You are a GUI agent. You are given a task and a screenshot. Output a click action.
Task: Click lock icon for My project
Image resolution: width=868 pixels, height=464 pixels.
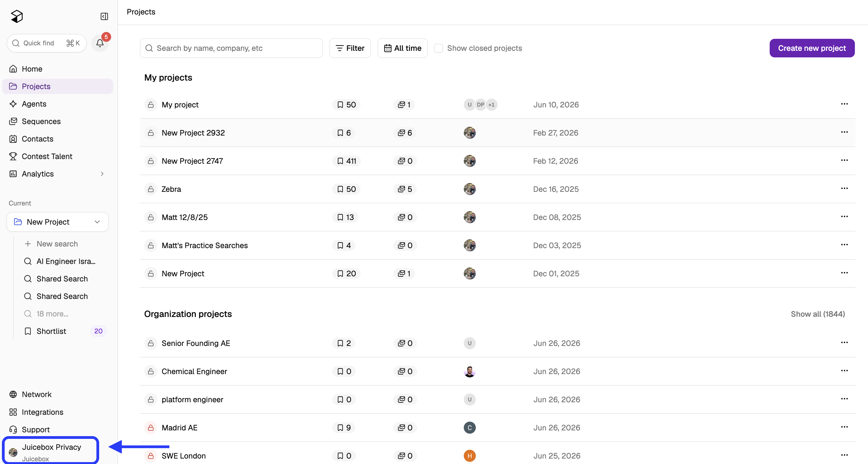coord(150,105)
